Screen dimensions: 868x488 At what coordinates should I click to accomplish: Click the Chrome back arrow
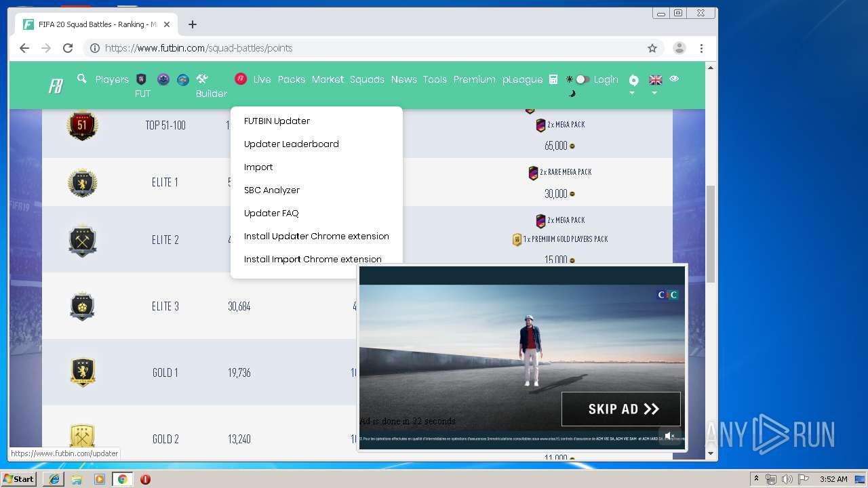(24, 48)
